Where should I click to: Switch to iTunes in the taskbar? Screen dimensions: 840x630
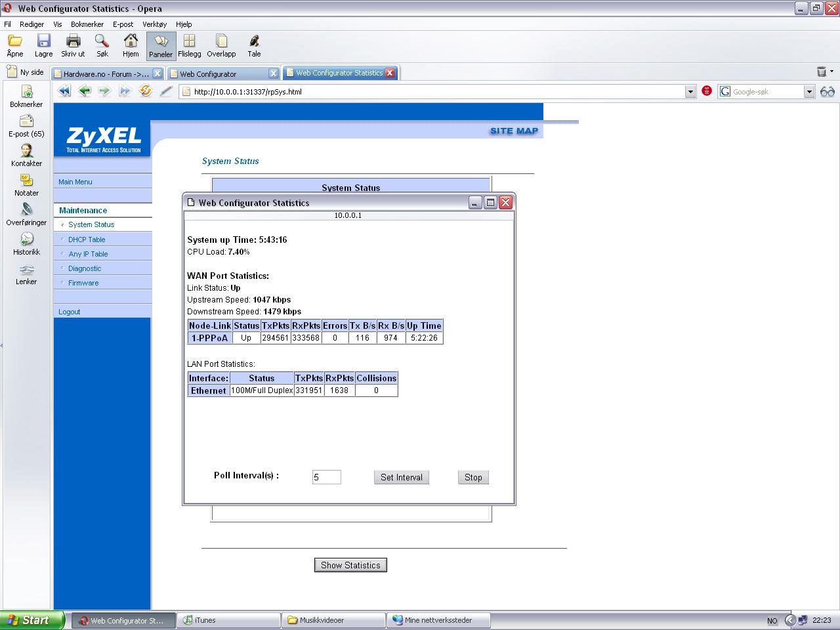tap(228, 620)
